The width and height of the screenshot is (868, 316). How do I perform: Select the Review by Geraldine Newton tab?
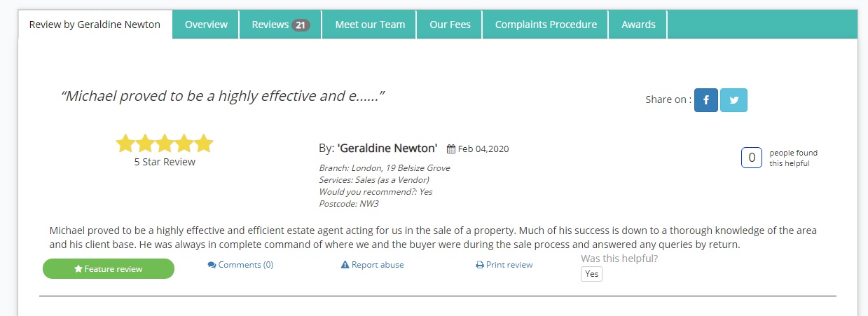(x=95, y=25)
